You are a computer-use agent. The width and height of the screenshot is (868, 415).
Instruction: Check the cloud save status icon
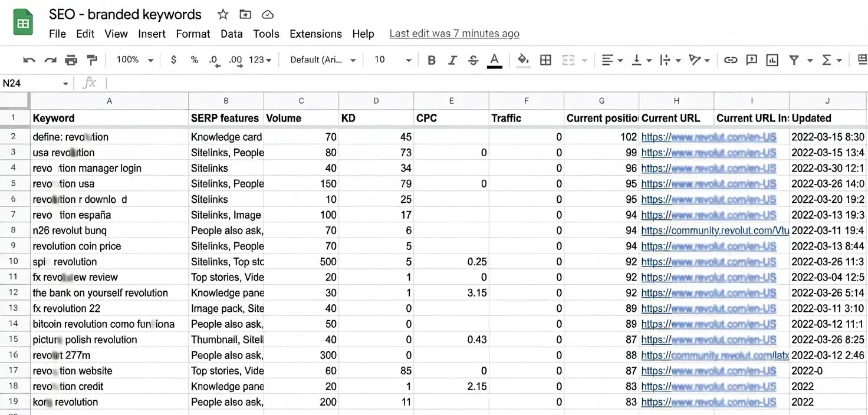[x=267, y=14]
